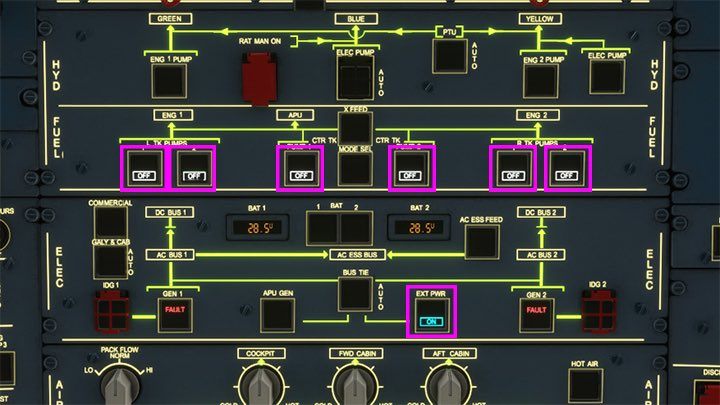This screenshot has width=720, height=405.
Task: Open the fuel X FEED valve button
Action: (x=354, y=126)
